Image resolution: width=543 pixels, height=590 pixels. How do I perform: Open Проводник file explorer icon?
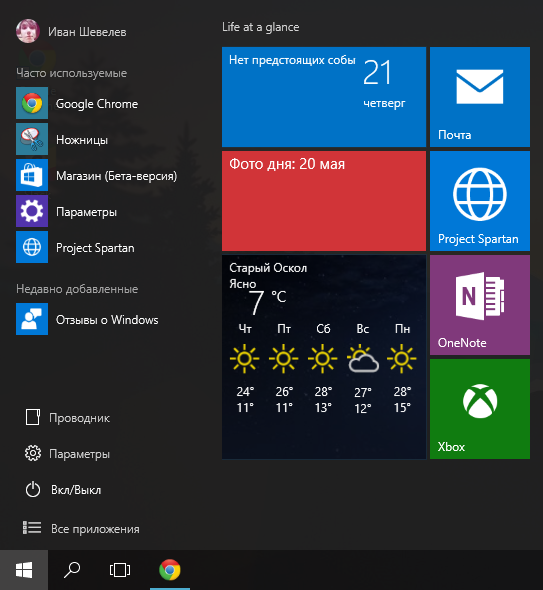33,417
